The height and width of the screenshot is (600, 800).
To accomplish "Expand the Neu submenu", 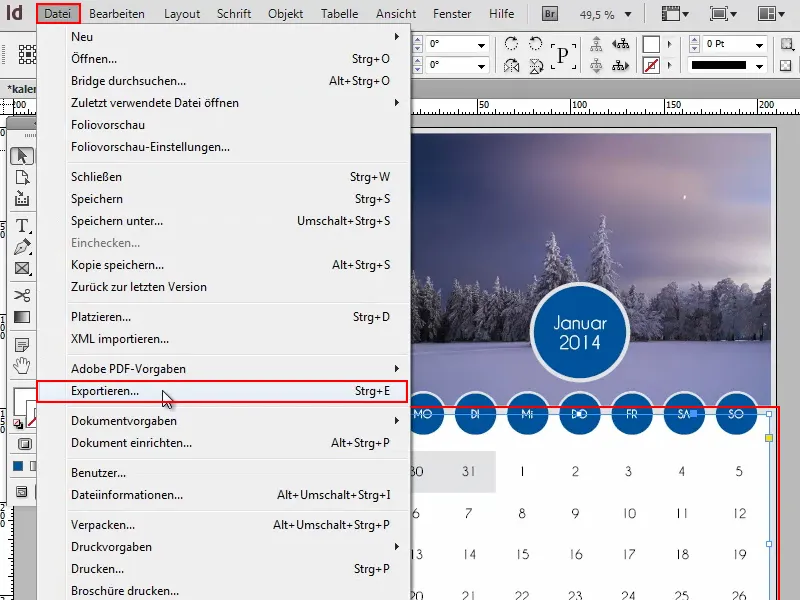I will click(x=396, y=37).
